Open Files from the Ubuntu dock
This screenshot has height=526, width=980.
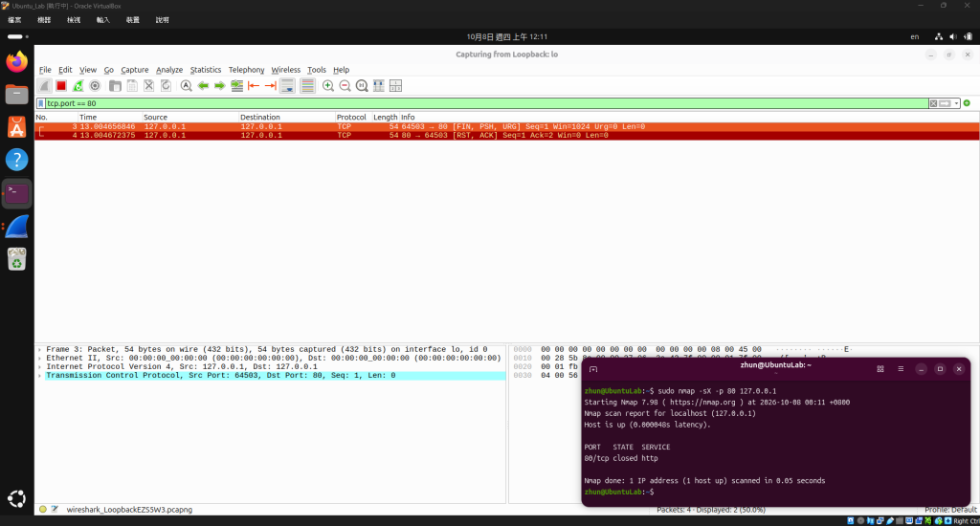point(17,95)
